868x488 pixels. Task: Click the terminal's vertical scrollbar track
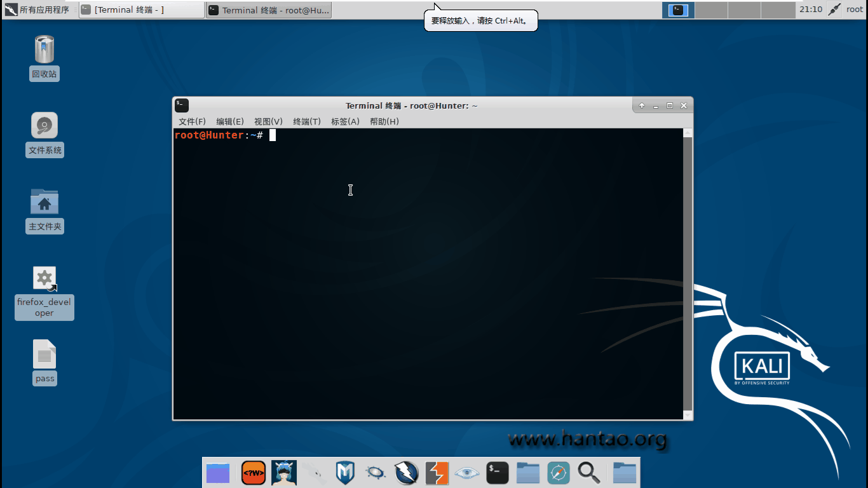[x=687, y=273]
